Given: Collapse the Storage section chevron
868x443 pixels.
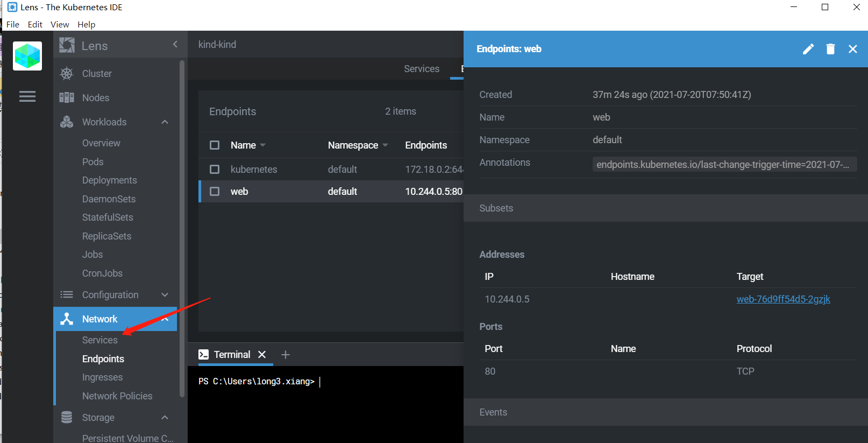Looking at the screenshot, I should pyautogui.click(x=165, y=417).
